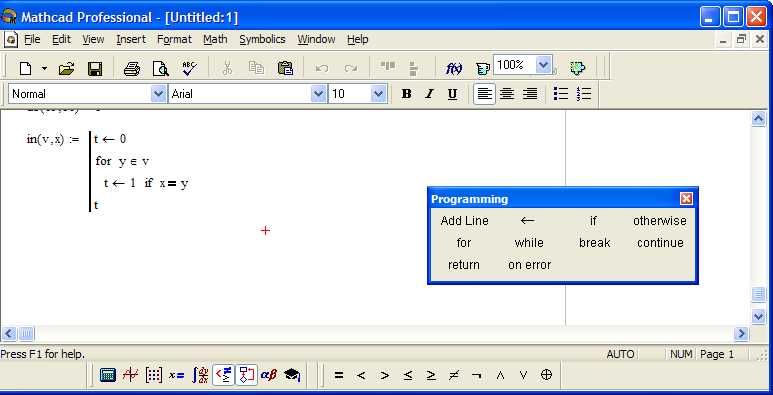Insert 'break' from Programming palette
Screen dimensions: 773x395
point(595,243)
